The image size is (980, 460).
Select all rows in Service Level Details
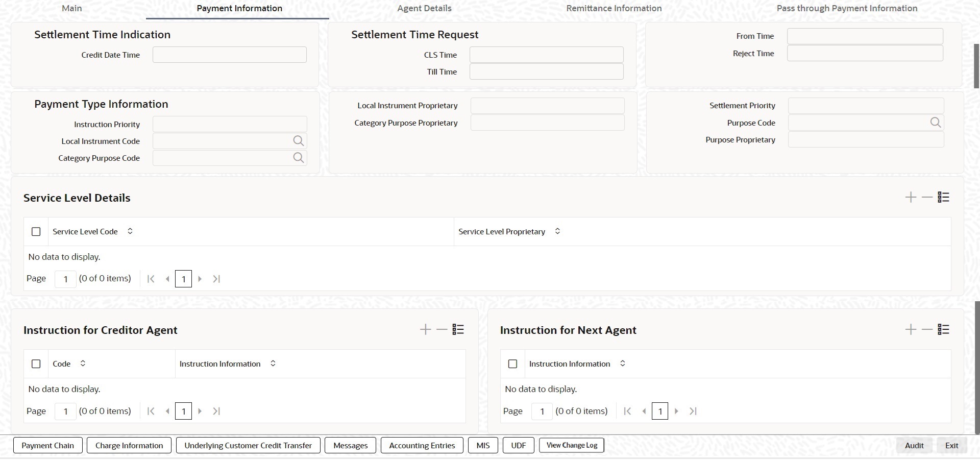click(36, 232)
